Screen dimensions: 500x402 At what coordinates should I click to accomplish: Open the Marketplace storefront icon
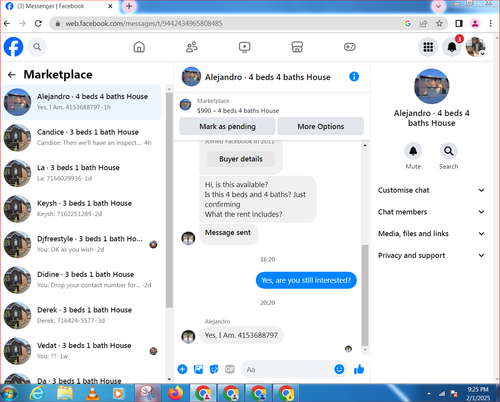[297, 47]
